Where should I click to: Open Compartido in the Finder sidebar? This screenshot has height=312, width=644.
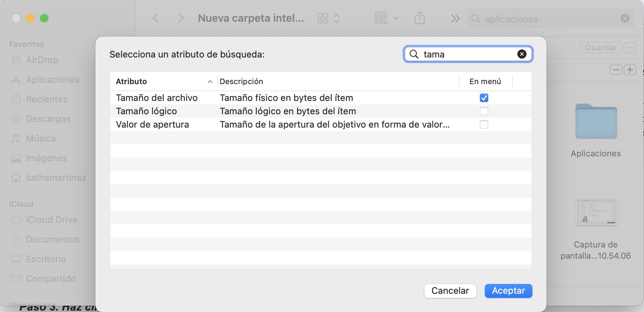tap(43, 279)
